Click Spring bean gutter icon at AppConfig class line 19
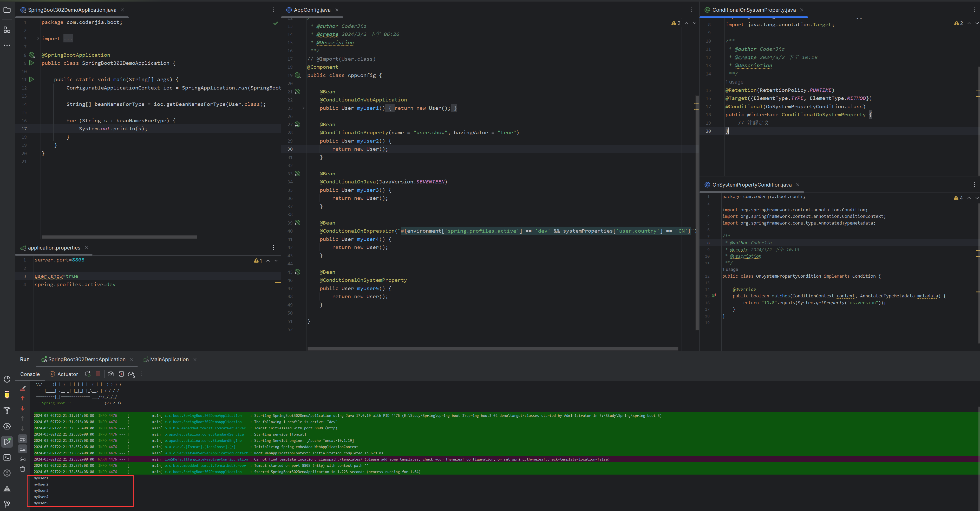 click(x=298, y=75)
